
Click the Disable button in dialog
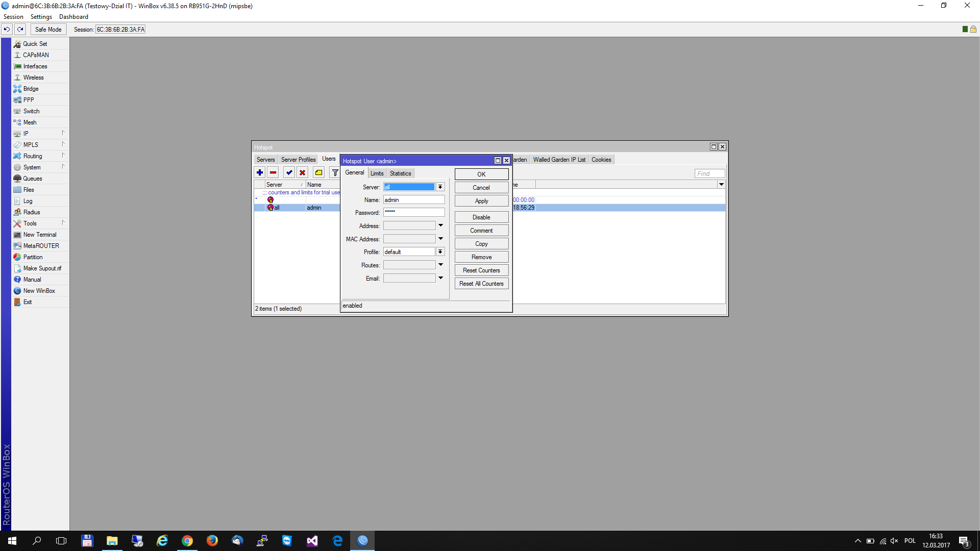click(481, 217)
